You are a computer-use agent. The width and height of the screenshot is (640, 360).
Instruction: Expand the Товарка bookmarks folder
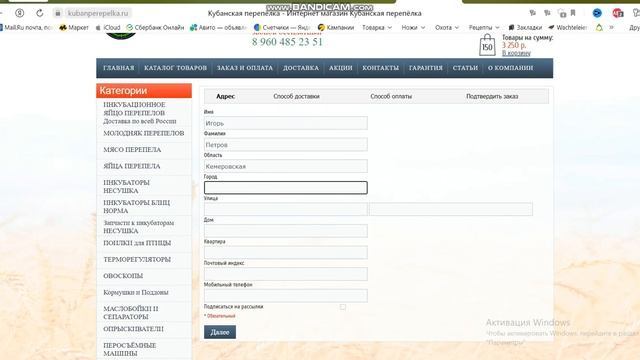377,27
